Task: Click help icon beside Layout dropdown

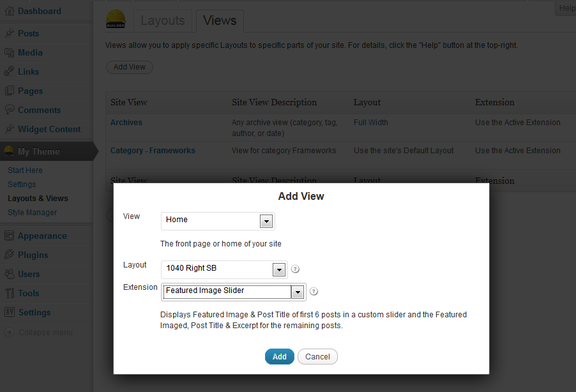Action: coord(295,269)
